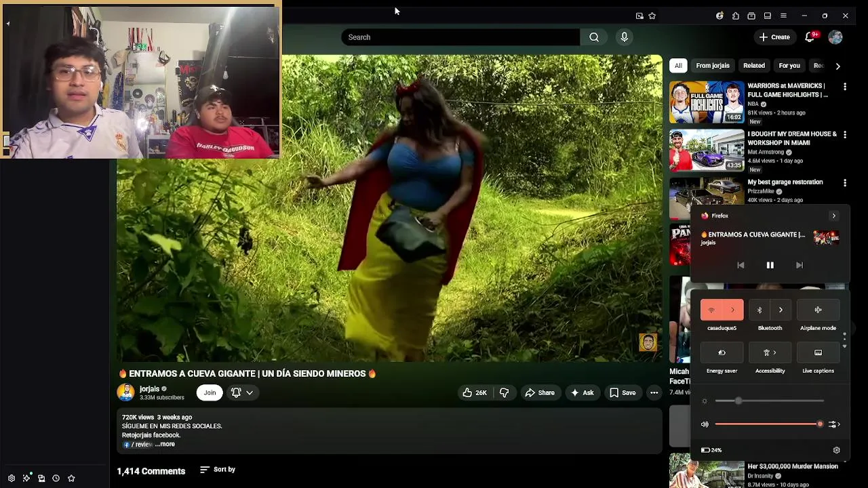Select the Related filter chip

(754, 66)
